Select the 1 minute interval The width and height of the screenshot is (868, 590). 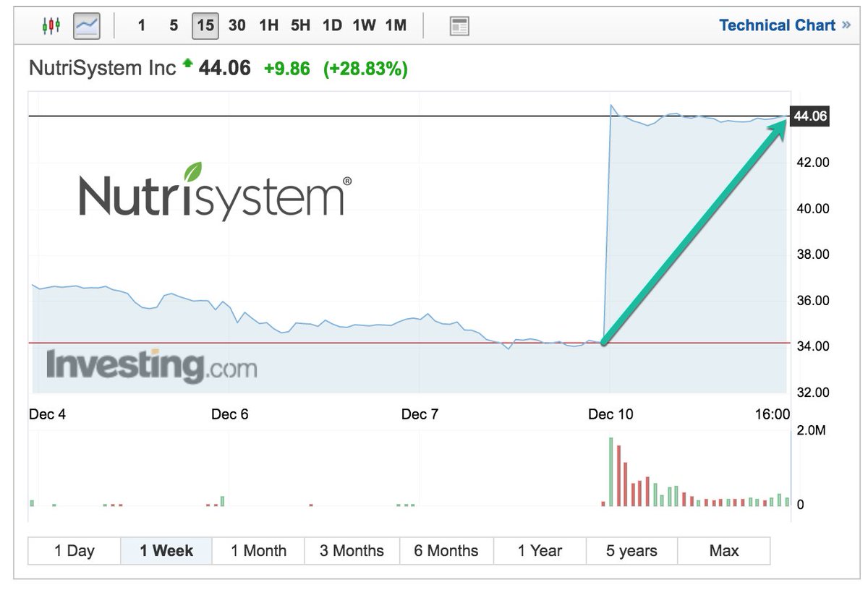142,26
